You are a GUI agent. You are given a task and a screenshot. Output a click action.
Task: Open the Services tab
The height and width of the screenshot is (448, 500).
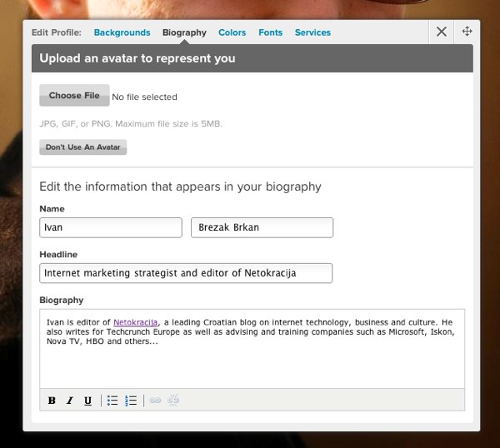(312, 32)
